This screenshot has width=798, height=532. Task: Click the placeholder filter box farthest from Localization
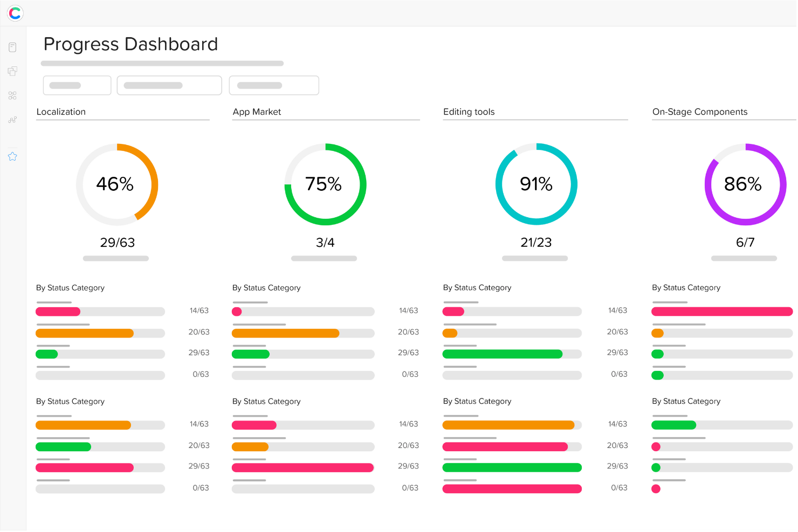pyautogui.click(x=274, y=85)
